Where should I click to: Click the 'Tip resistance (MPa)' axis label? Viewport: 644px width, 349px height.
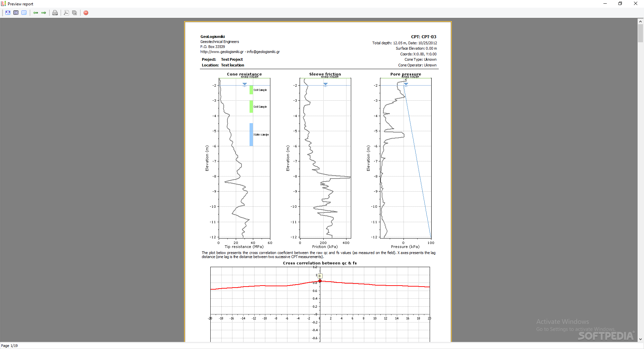(x=244, y=247)
